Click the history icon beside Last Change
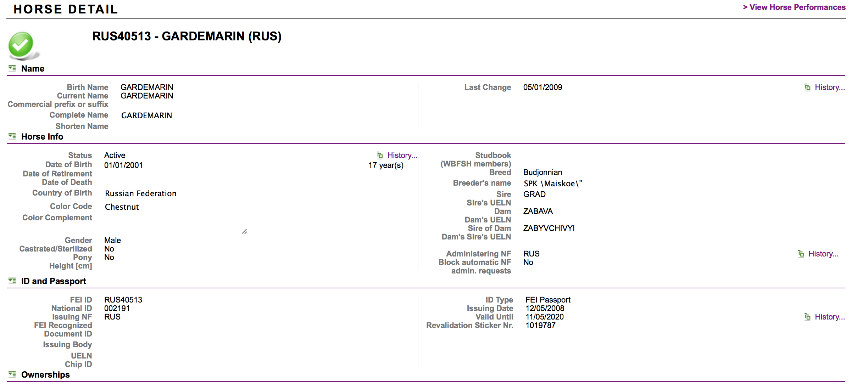The height and width of the screenshot is (384, 868). pyautogui.click(x=807, y=87)
